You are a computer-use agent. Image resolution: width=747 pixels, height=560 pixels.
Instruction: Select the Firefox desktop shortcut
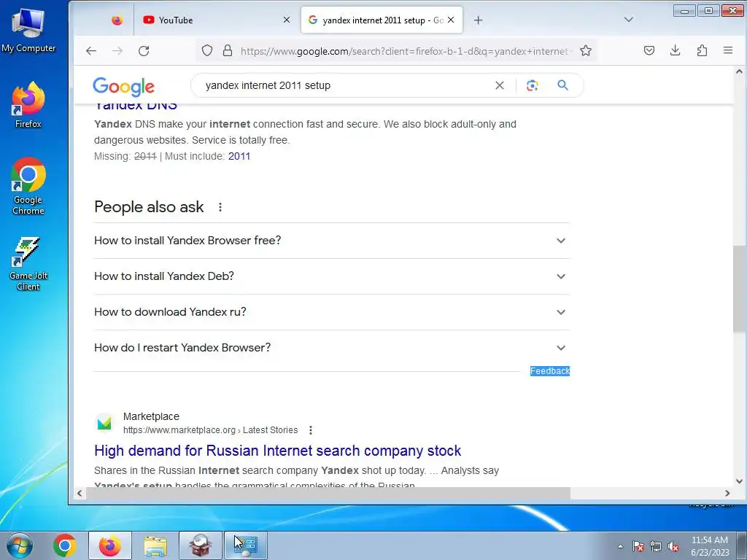coord(28,105)
